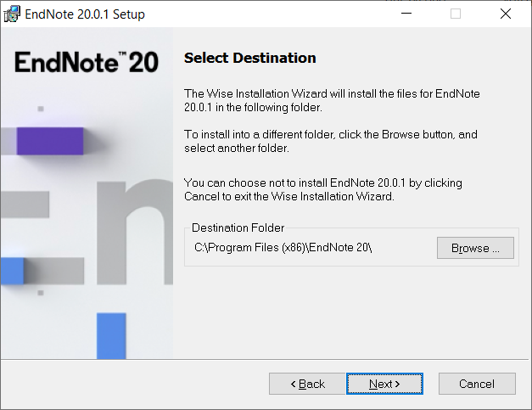Click the EndNote 20 logo text
Viewport: 532px width, 410px height.
[x=87, y=62]
